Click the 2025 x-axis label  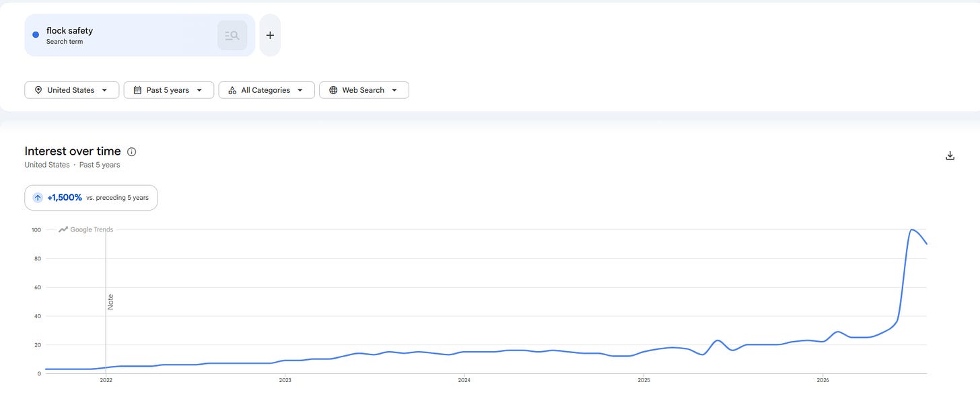point(643,380)
